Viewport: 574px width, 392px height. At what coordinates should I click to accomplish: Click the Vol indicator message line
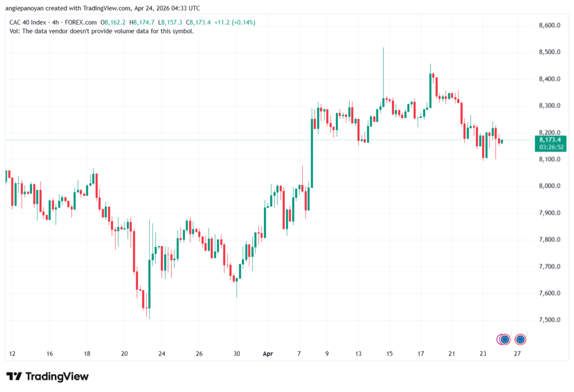[x=102, y=31]
